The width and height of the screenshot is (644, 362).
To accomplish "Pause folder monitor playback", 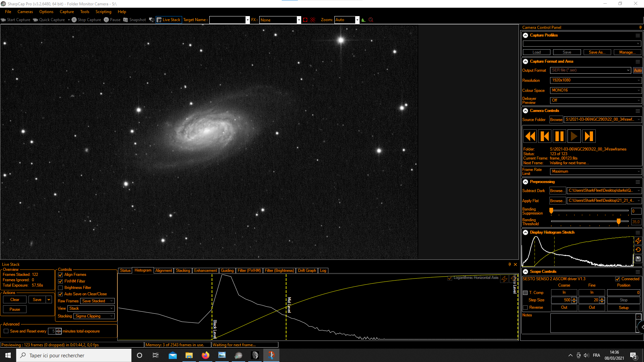I will (x=559, y=136).
